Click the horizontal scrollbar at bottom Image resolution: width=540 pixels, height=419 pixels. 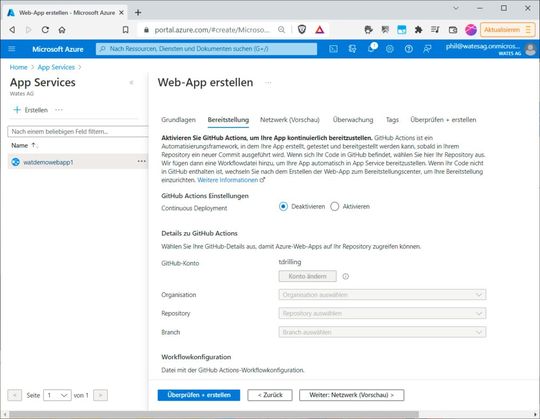click(214, 414)
